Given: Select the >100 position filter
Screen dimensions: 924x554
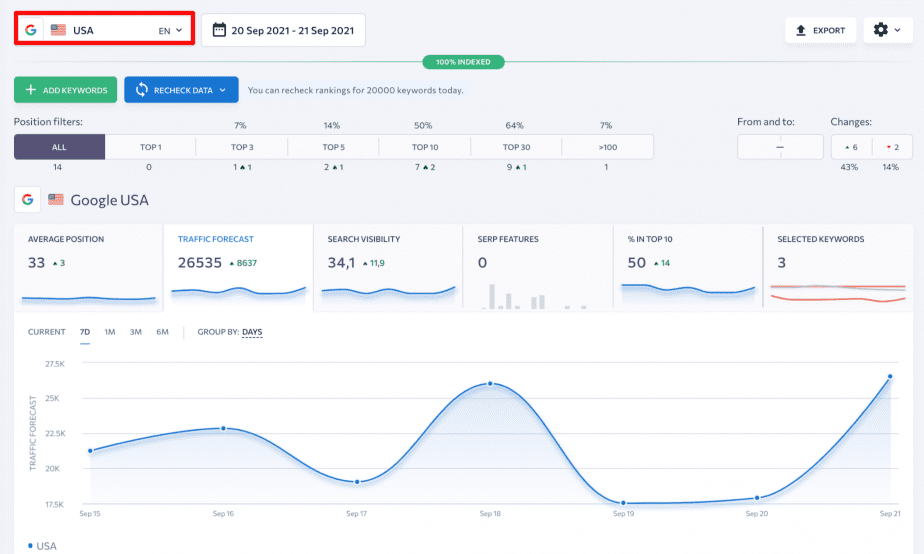Looking at the screenshot, I should (608, 147).
